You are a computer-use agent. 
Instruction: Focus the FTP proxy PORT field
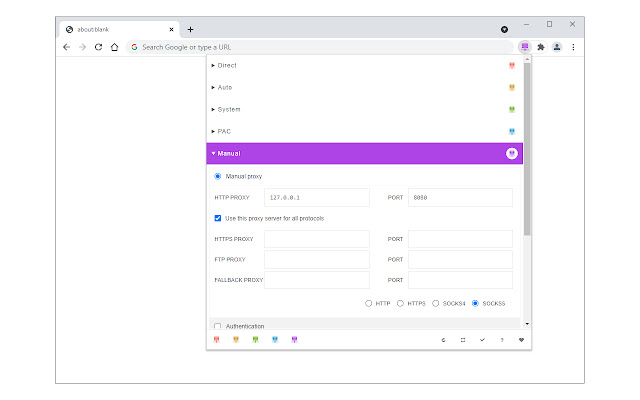[460, 260]
